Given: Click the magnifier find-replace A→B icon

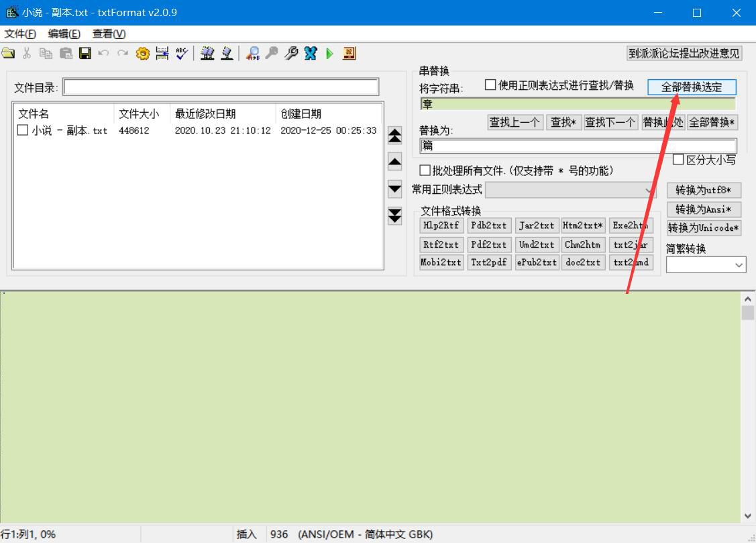Looking at the screenshot, I should (x=253, y=53).
